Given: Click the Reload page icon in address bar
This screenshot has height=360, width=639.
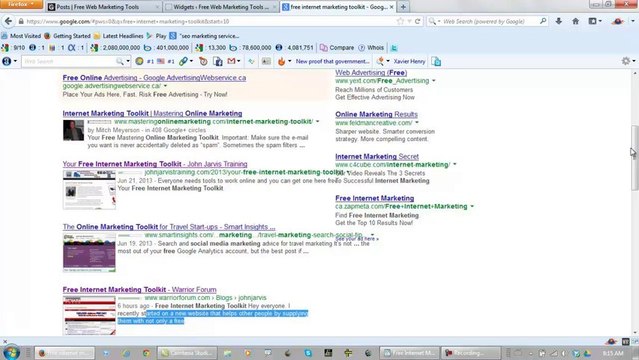Looking at the screenshot, I should [x=417, y=21].
